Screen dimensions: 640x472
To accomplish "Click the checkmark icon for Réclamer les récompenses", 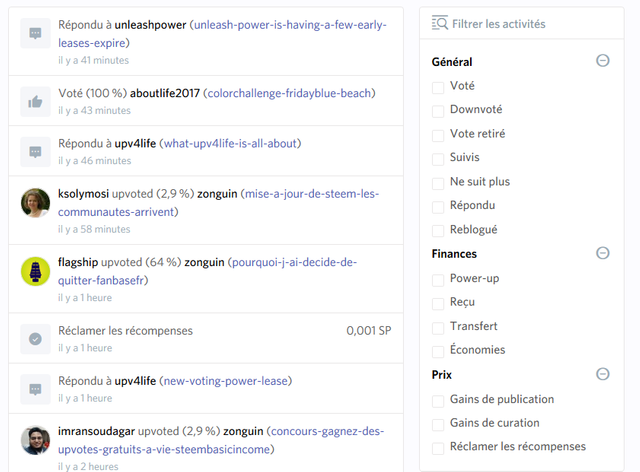I will (x=36, y=339).
